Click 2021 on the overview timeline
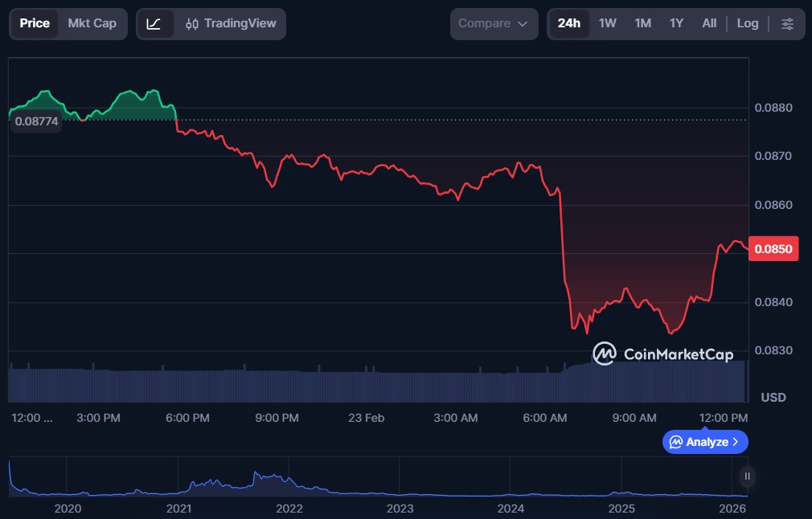The image size is (812, 519). (x=178, y=509)
